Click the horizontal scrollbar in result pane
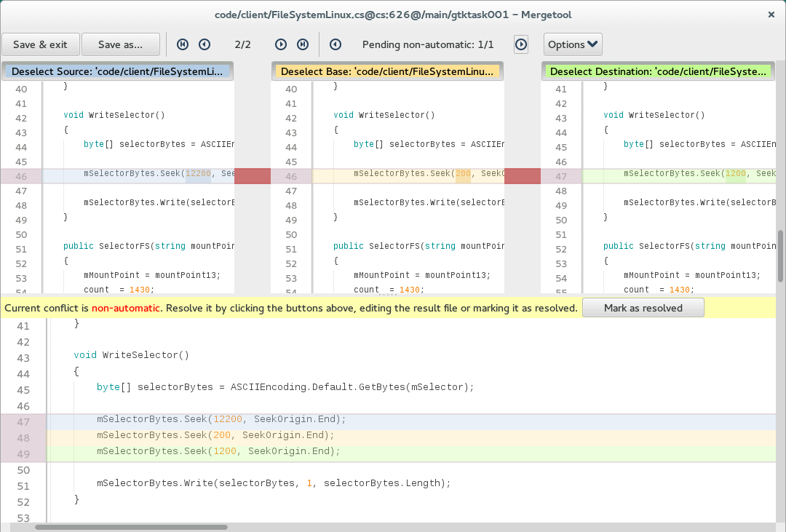 click(x=131, y=527)
